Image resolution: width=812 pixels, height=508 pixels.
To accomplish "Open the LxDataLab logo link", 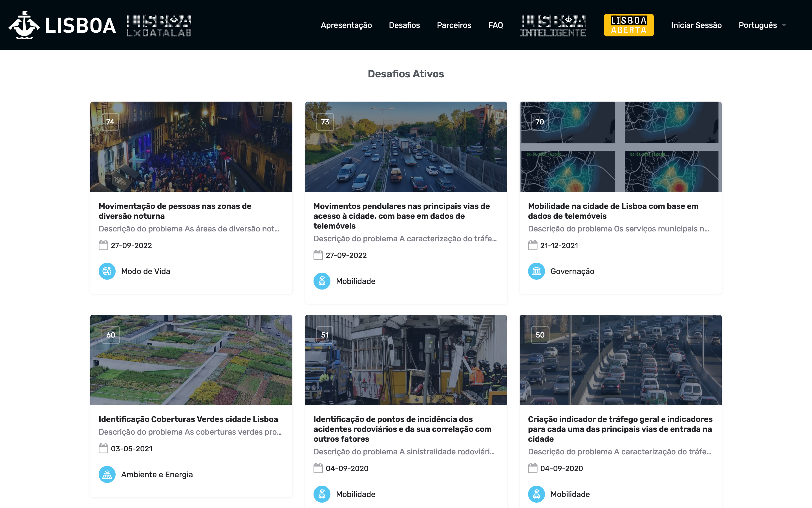I will click(x=159, y=25).
